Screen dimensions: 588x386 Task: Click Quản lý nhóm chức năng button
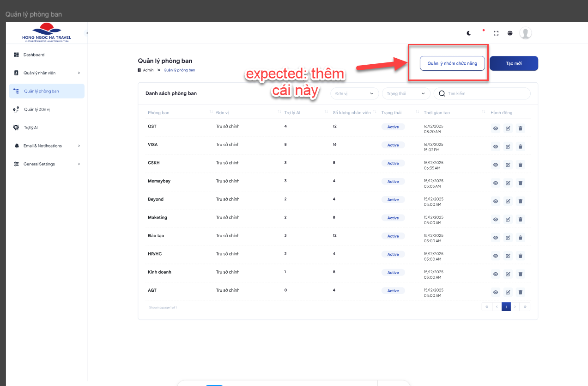[x=452, y=63]
